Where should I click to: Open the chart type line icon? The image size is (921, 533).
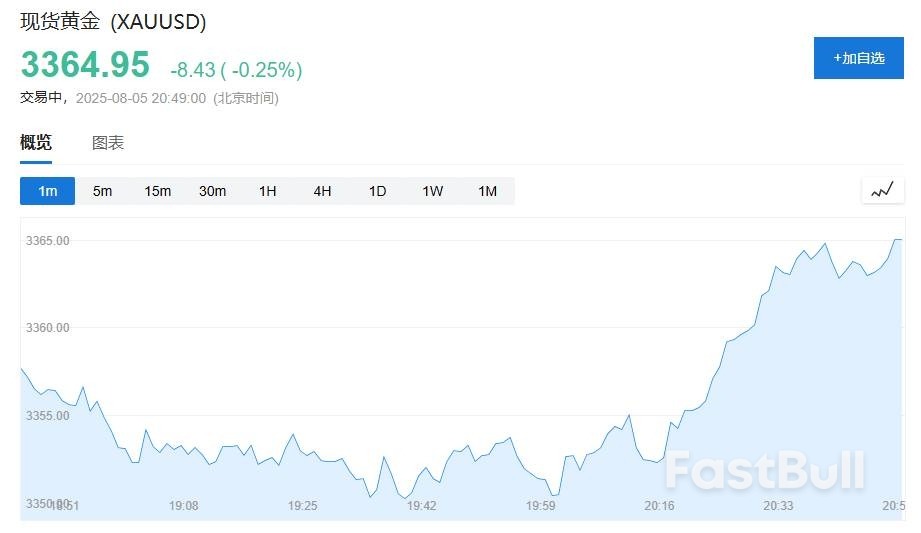(x=881, y=190)
